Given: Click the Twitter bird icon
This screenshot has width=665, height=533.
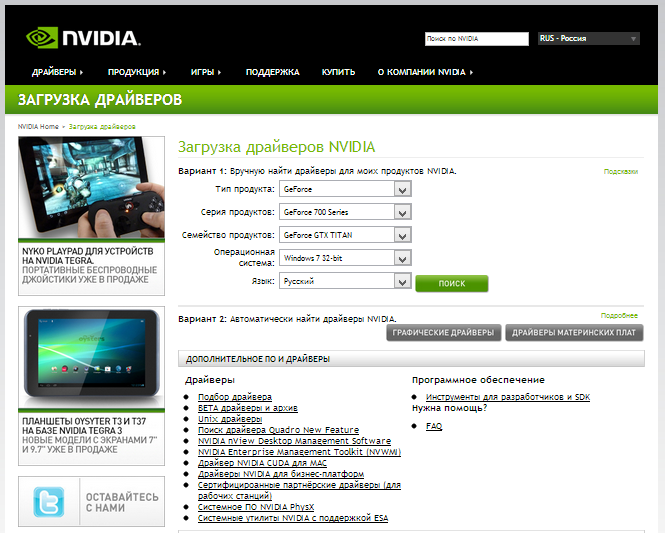Looking at the screenshot, I should [x=49, y=502].
